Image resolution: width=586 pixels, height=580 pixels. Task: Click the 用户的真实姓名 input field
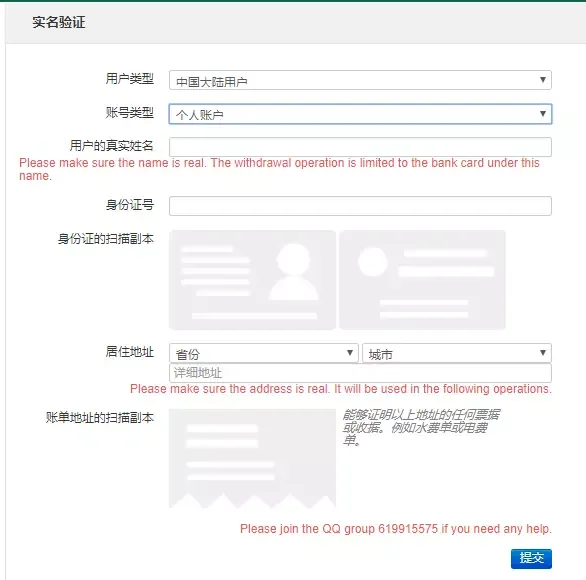click(x=360, y=147)
